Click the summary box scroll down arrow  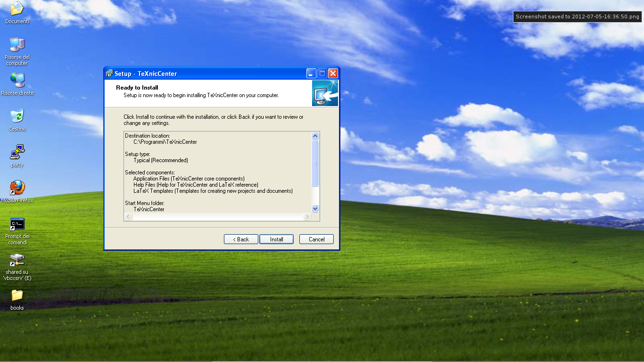(x=315, y=208)
